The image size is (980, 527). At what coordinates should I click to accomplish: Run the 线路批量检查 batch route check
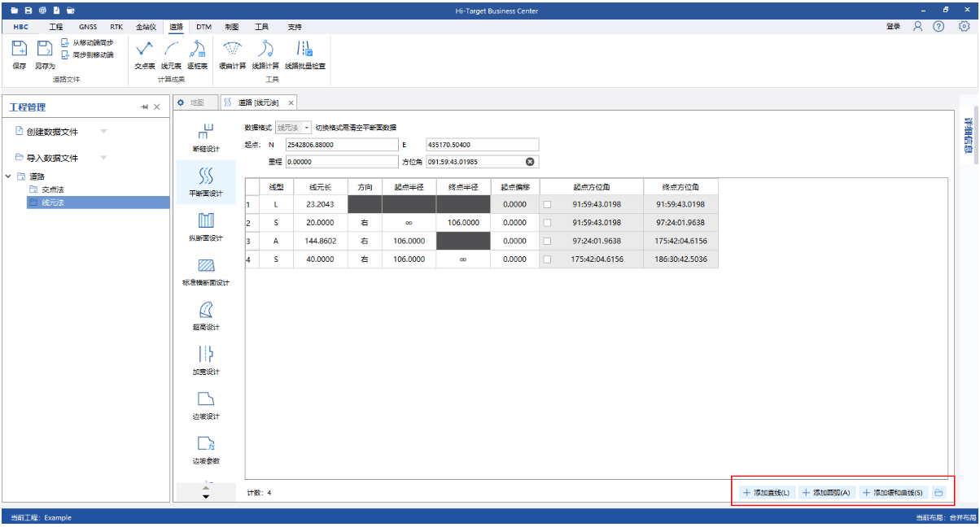click(304, 54)
